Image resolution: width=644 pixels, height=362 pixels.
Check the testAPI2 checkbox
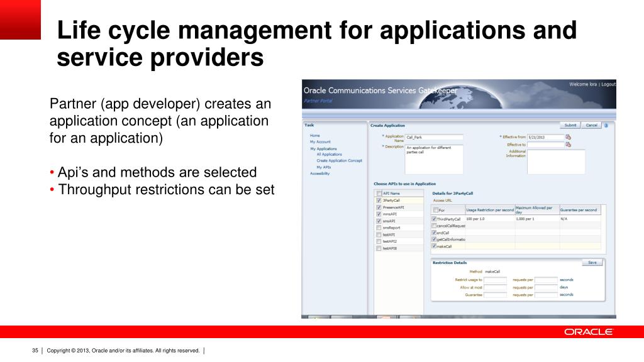coord(379,241)
